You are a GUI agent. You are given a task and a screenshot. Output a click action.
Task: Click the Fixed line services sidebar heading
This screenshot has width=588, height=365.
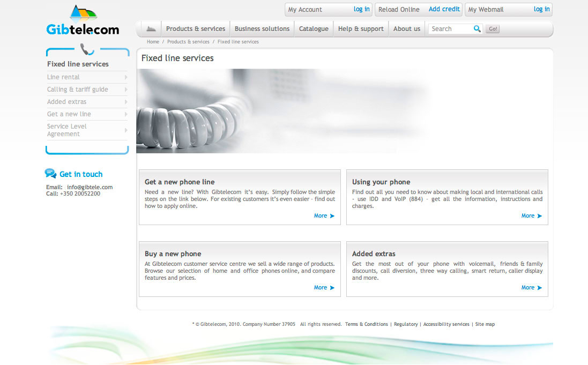[x=78, y=64]
